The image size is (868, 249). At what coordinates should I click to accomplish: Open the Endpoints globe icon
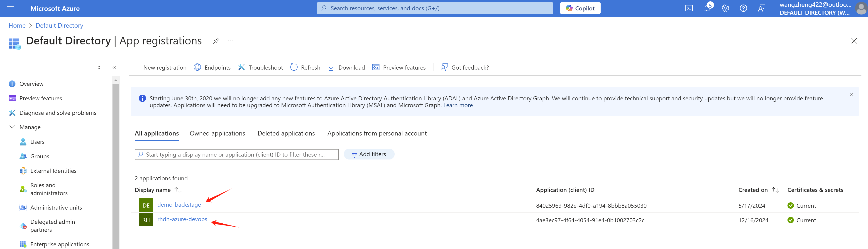[198, 67]
